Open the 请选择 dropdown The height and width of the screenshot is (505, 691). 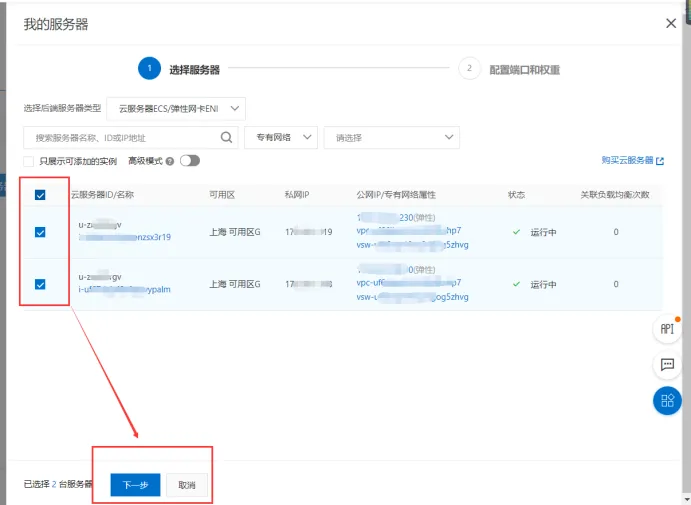(x=391, y=137)
